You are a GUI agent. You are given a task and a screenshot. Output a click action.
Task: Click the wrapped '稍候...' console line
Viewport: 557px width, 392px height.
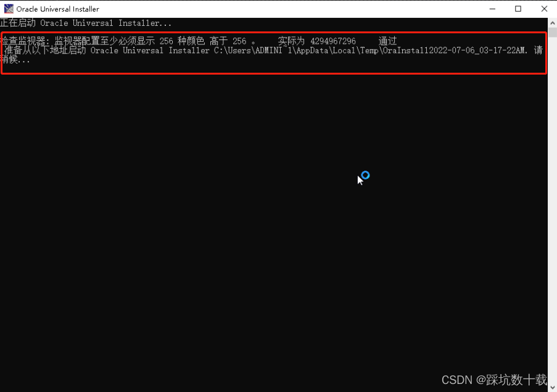click(15, 60)
